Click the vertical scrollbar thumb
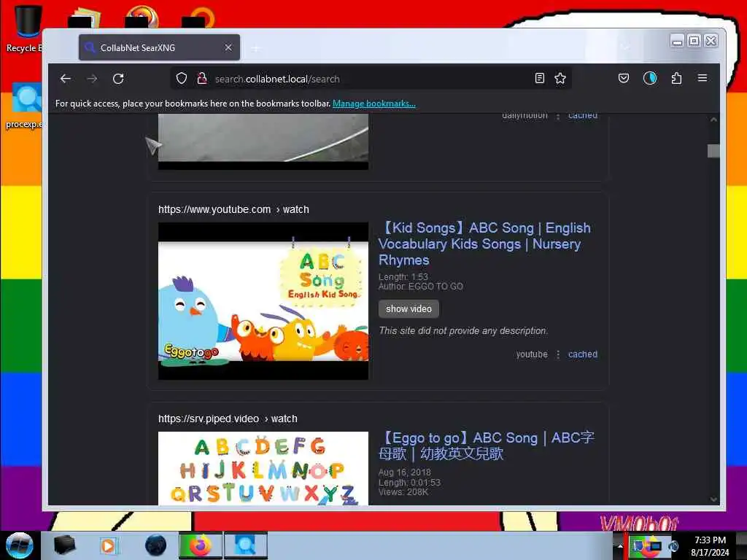 [713, 151]
